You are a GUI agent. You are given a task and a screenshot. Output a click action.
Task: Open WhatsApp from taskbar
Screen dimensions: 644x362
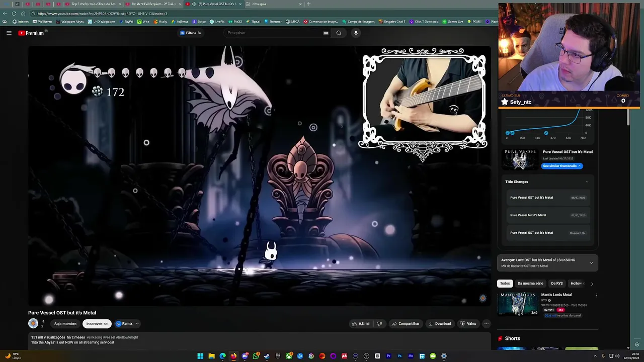(x=256, y=356)
